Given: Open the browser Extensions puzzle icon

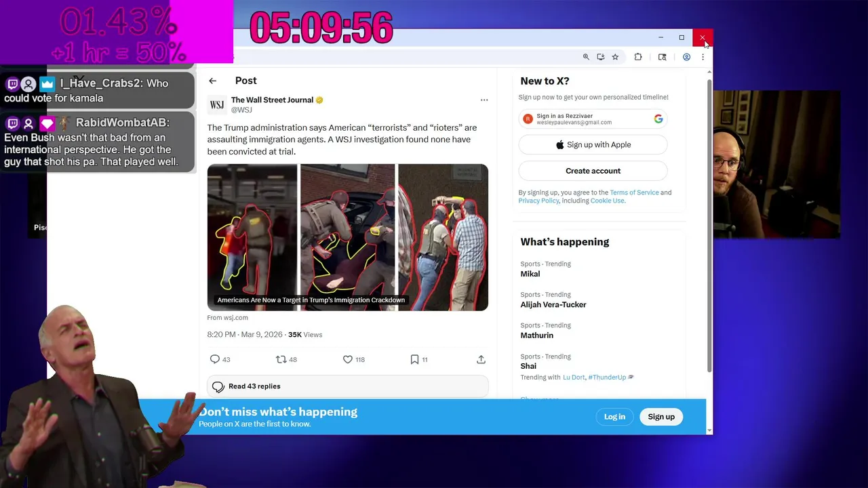Looking at the screenshot, I should [638, 57].
